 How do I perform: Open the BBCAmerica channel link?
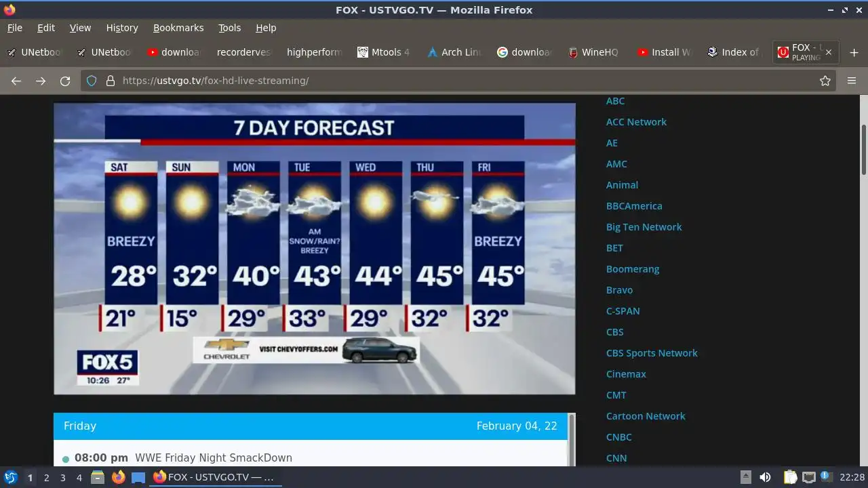coord(634,206)
